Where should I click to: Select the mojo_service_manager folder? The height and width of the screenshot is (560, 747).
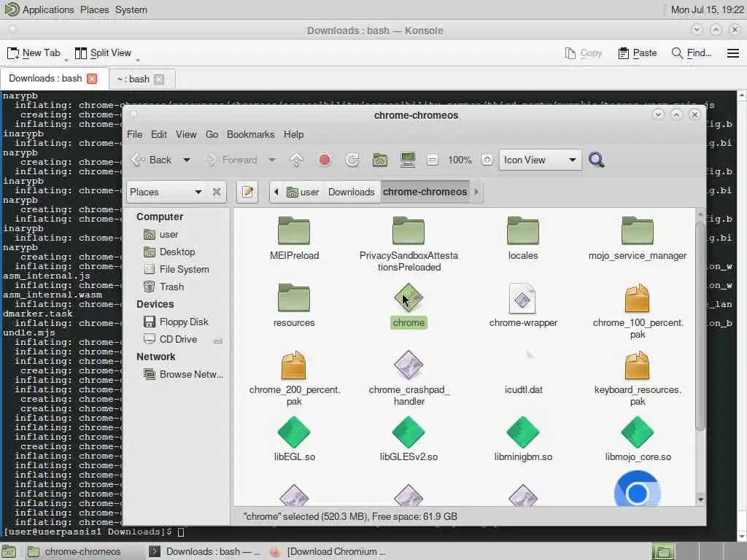(638, 238)
